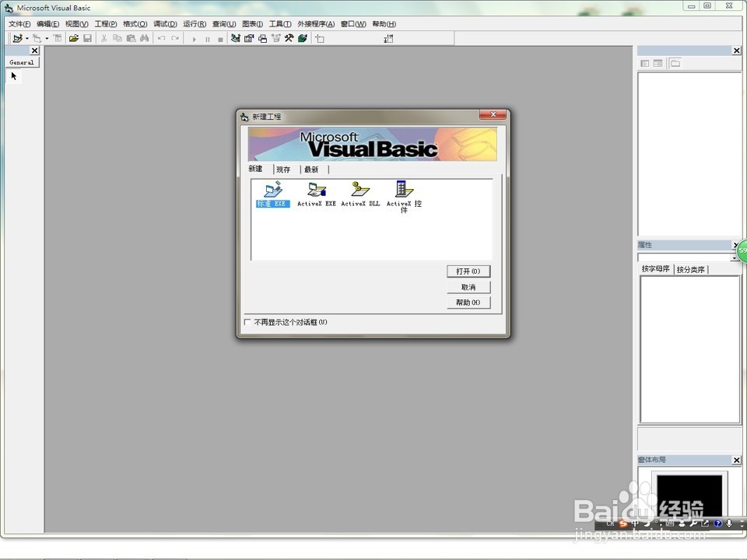The image size is (747, 560).
Task: Close the toolbox panel
Action: click(x=35, y=51)
